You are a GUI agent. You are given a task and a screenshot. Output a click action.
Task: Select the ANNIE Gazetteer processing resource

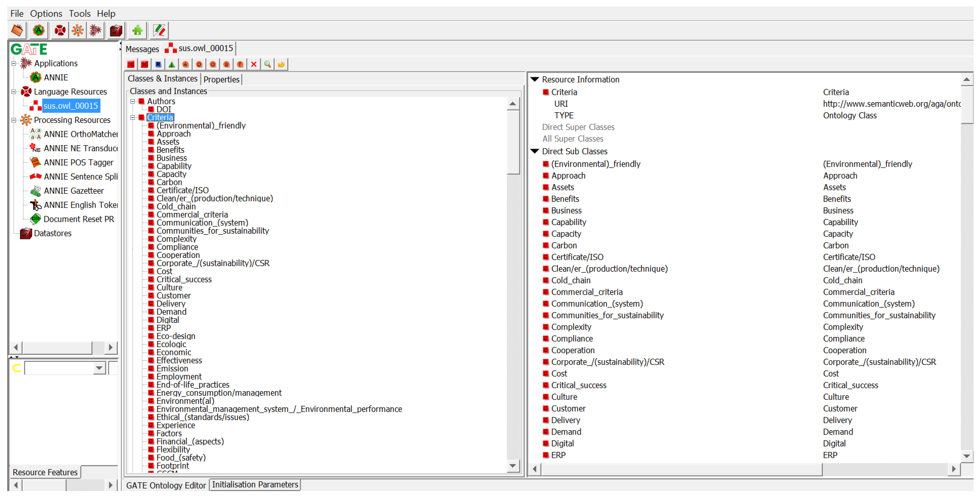click(x=73, y=191)
